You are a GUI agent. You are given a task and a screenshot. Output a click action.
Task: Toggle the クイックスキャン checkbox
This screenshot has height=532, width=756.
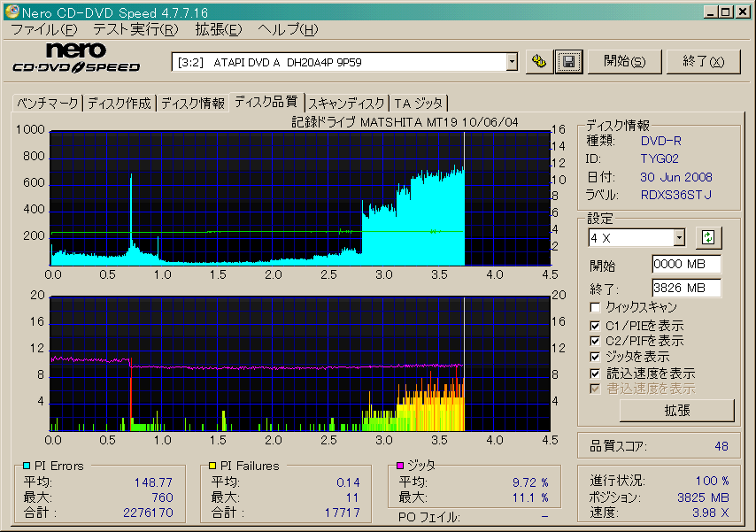point(595,307)
